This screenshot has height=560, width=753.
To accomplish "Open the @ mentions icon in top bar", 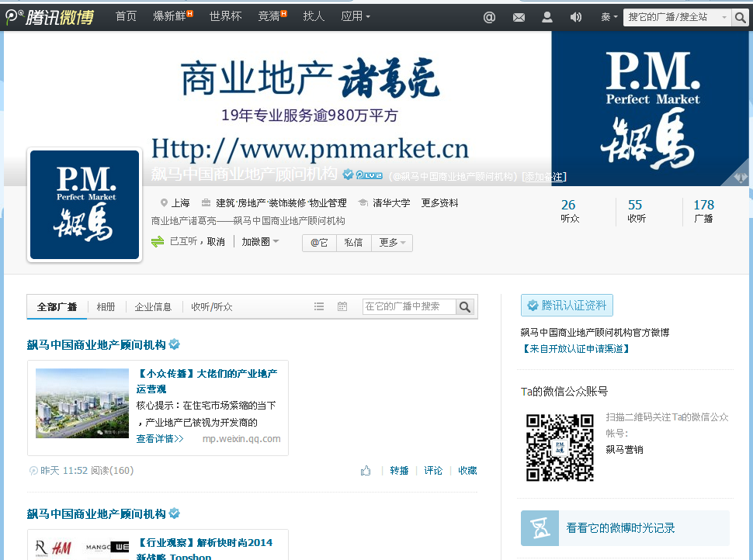I will click(x=488, y=16).
